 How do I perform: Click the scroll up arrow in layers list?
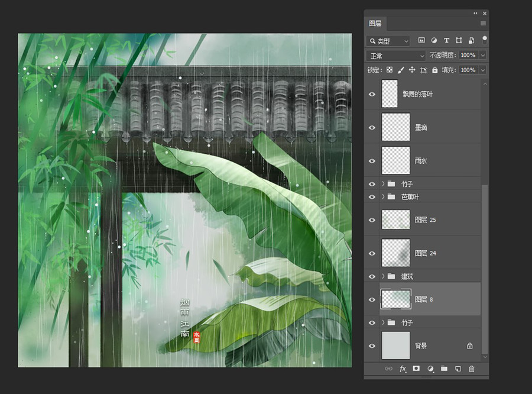(485, 83)
